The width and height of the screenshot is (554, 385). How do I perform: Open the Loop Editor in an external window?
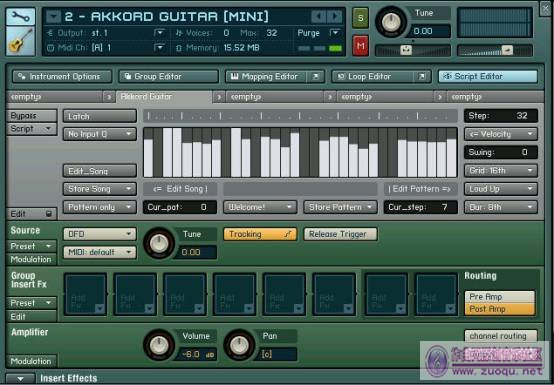click(422, 76)
